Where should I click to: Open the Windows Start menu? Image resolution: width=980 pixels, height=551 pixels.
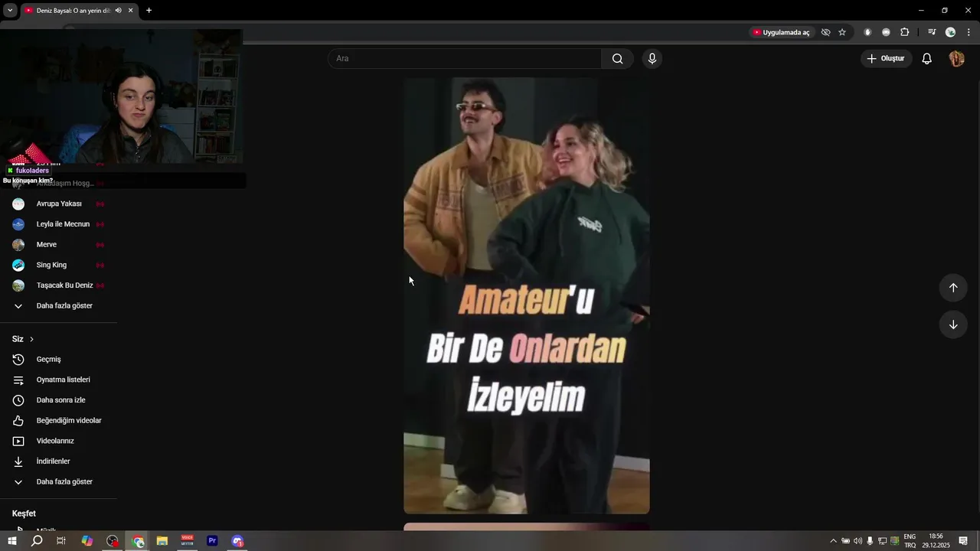pos(12,541)
